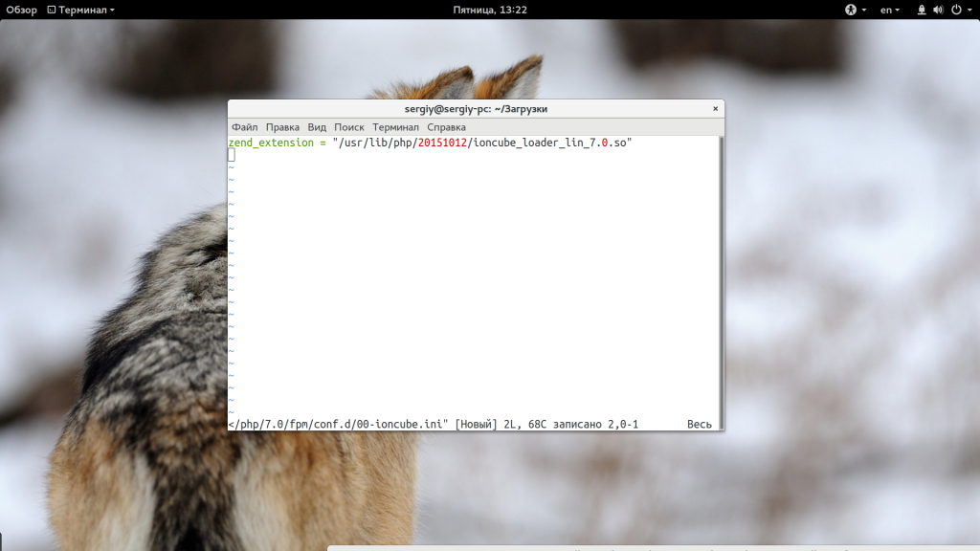Open the Поиск menu

coord(349,127)
